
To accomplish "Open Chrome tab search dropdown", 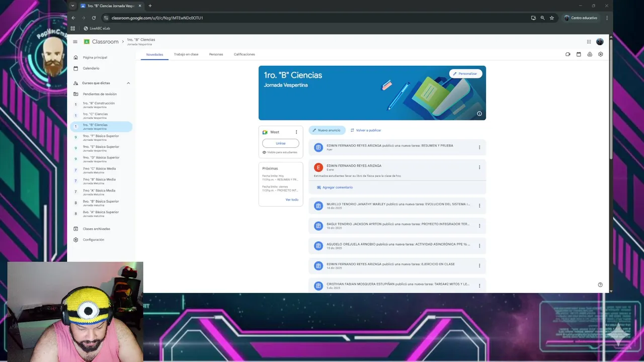I will pyautogui.click(x=72, y=6).
